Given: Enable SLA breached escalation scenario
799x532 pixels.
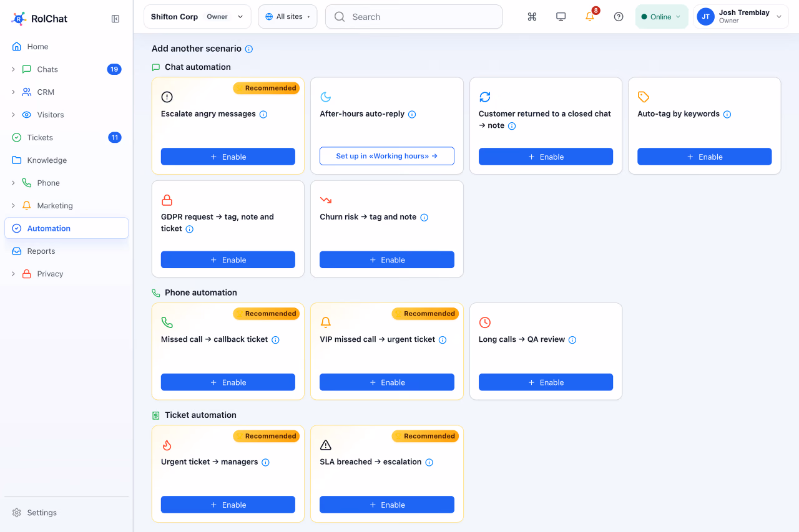Looking at the screenshot, I should (387, 505).
